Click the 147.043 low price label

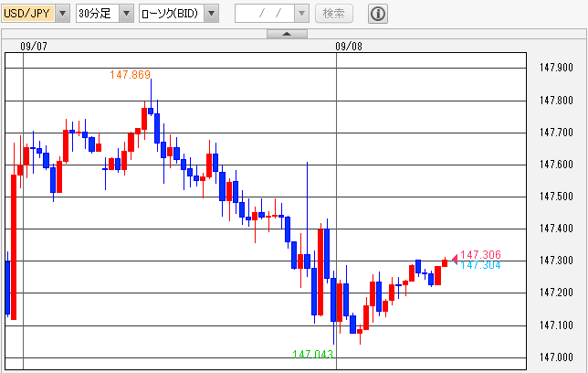pyautogui.click(x=313, y=354)
